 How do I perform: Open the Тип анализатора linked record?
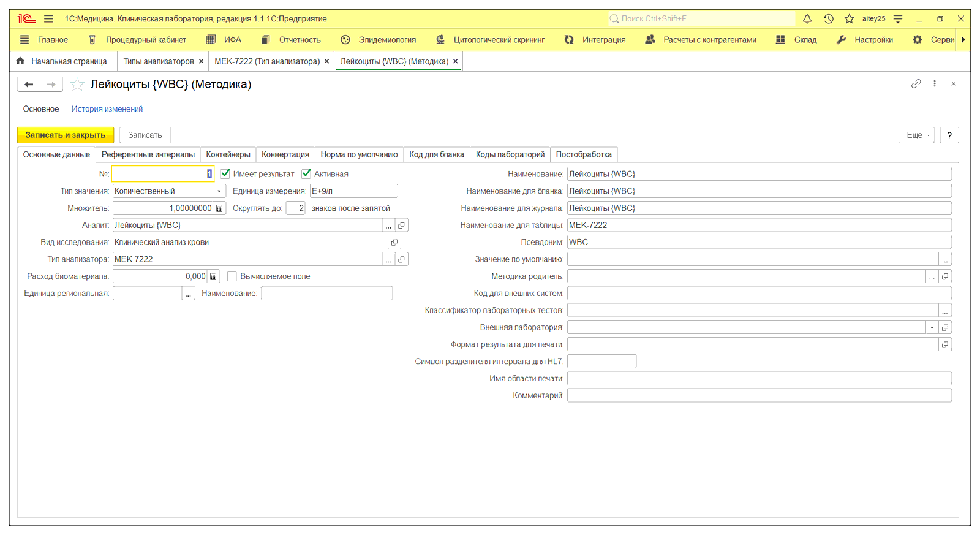(x=401, y=260)
